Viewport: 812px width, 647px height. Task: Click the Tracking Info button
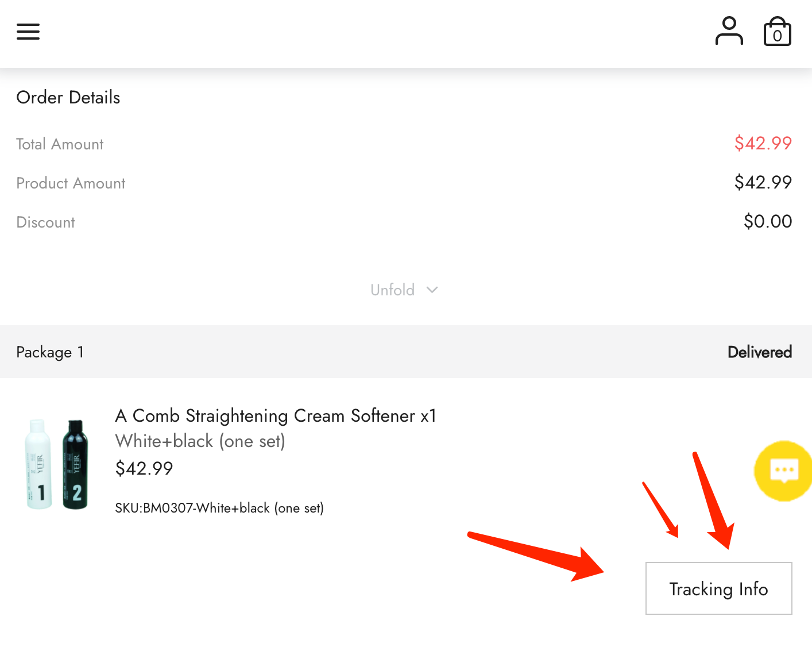718,588
